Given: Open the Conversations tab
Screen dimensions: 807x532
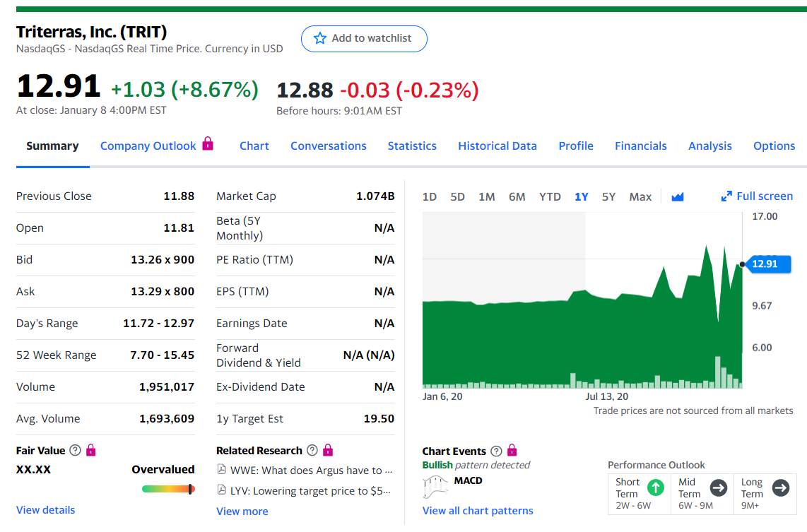Looking at the screenshot, I should coord(329,146).
